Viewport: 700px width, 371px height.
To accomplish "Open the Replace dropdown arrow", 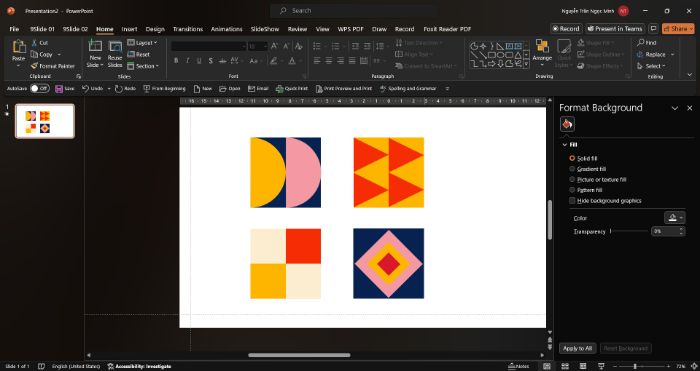I will (672, 54).
